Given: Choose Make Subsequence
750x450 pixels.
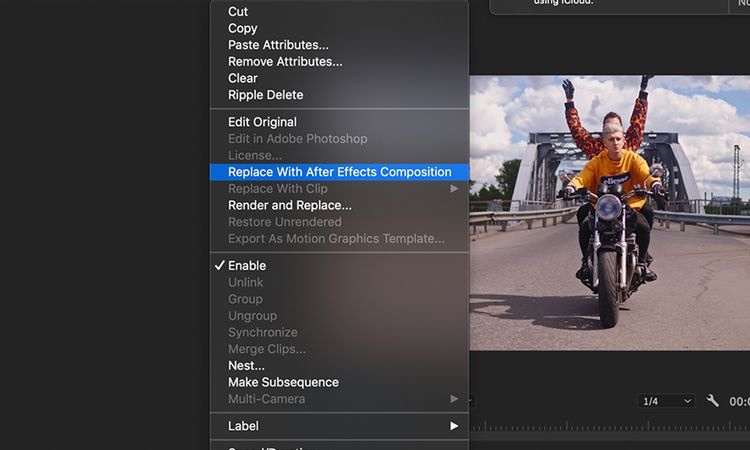Looking at the screenshot, I should click(283, 382).
